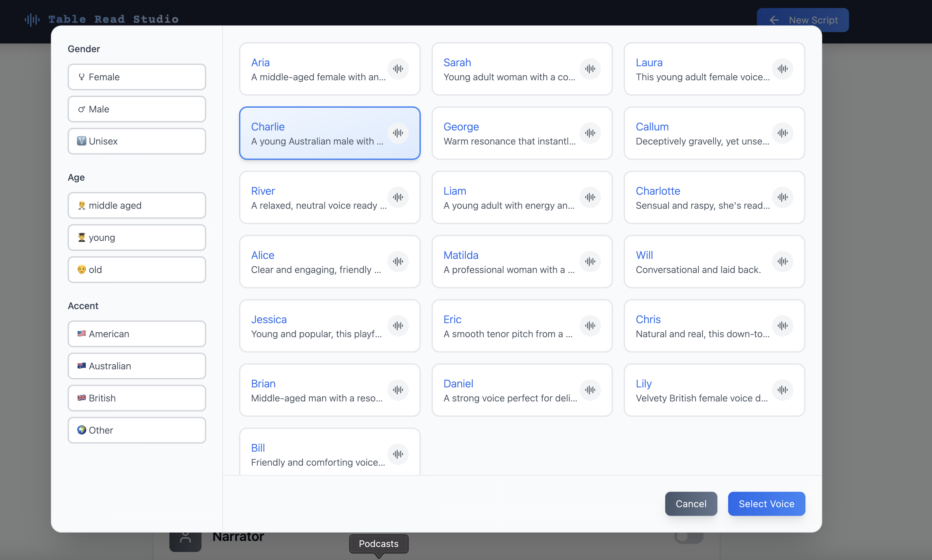Preview Liam's voice sample
Screen dimensions: 932x560
pos(590,197)
